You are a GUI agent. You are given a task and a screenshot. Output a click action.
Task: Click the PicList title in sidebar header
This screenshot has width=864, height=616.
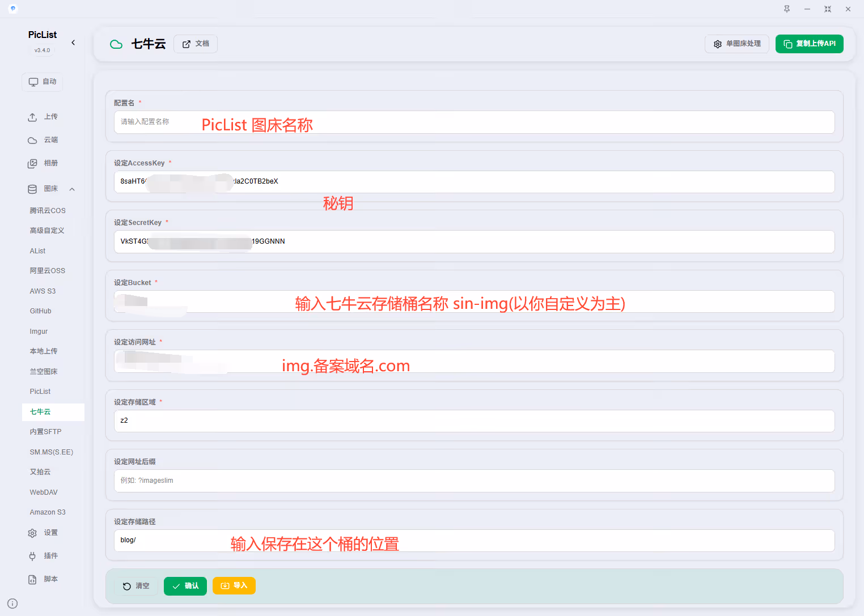(43, 35)
